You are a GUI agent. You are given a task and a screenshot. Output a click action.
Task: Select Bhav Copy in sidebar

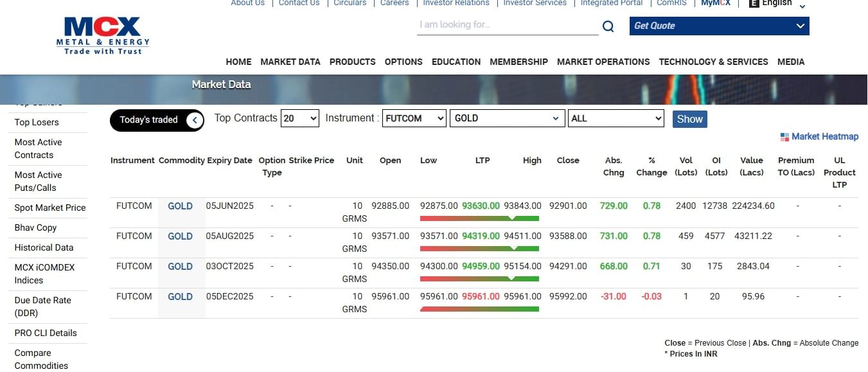(x=35, y=227)
